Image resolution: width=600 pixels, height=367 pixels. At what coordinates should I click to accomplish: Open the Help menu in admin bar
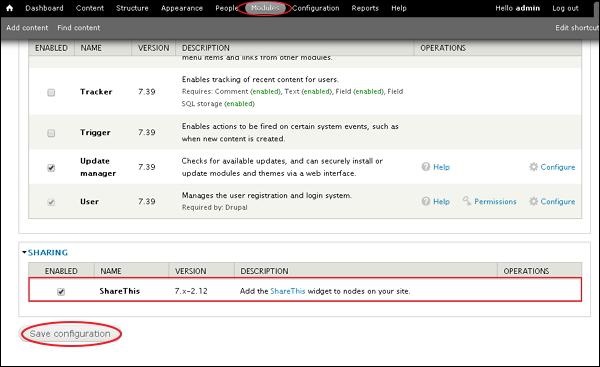pyautogui.click(x=399, y=8)
